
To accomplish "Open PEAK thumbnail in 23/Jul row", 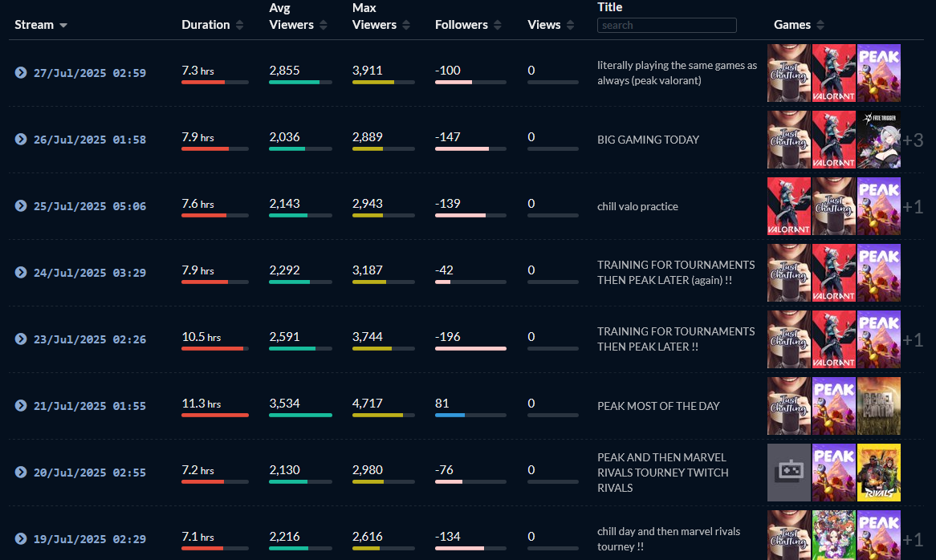I will [879, 339].
